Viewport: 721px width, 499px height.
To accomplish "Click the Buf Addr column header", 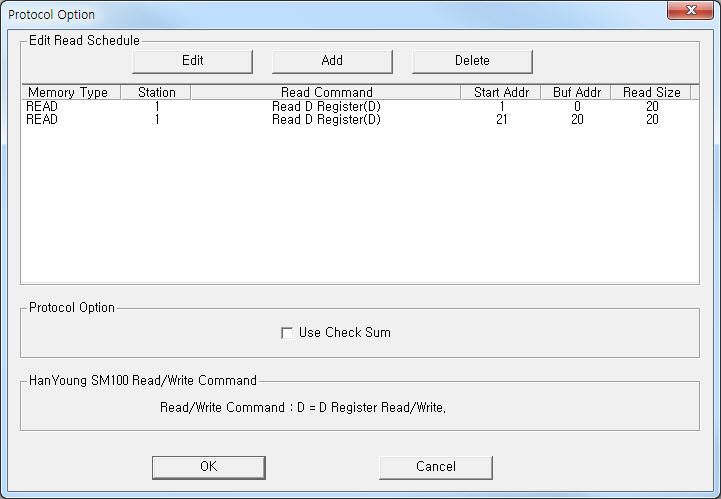I will point(576,92).
